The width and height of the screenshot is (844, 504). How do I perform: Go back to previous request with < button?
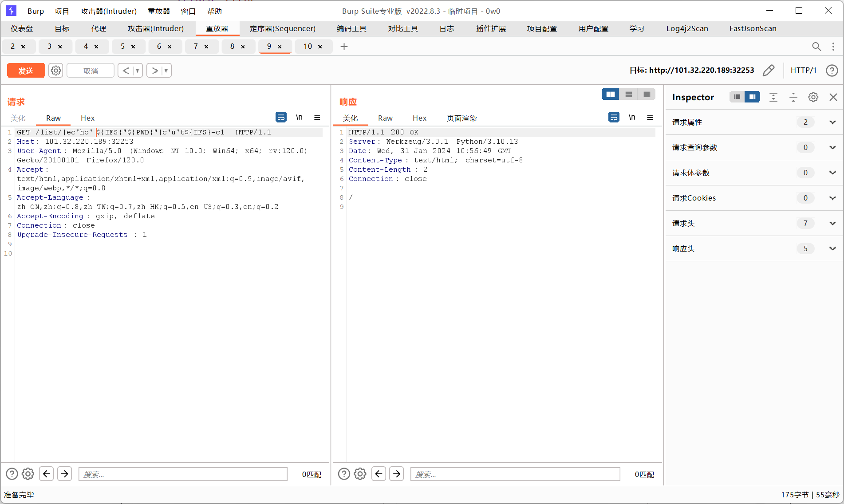pyautogui.click(x=126, y=71)
